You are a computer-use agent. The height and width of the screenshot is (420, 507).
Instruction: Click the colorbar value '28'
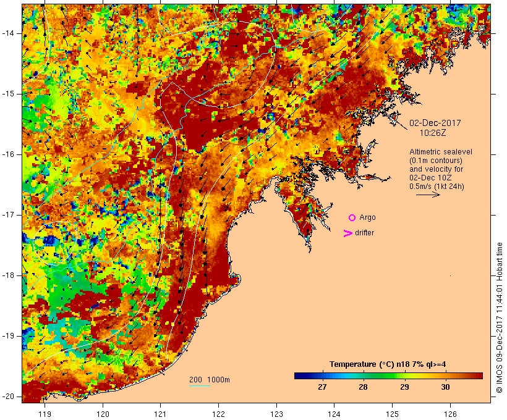tap(363, 387)
